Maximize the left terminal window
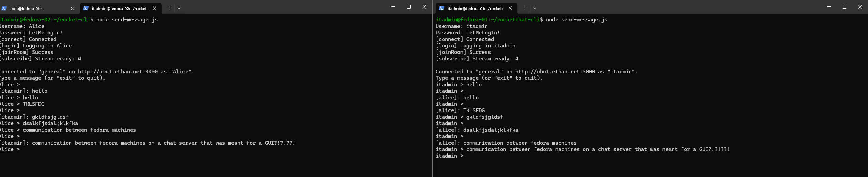This screenshot has height=177, width=868. (x=409, y=7)
